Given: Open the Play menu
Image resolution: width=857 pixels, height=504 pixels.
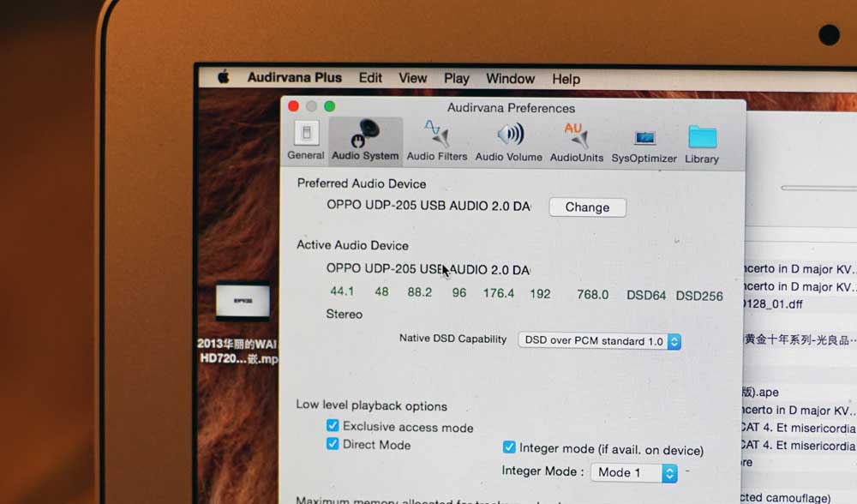Looking at the screenshot, I should 457,79.
